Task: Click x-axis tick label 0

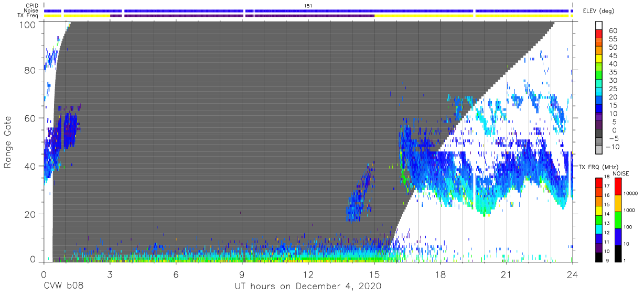Action: coord(44,274)
